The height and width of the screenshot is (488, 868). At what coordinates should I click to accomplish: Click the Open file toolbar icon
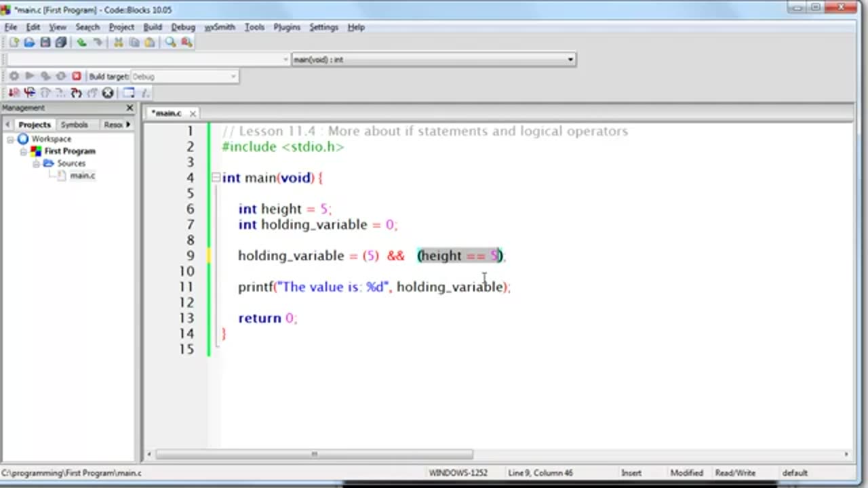click(x=29, y=43)
